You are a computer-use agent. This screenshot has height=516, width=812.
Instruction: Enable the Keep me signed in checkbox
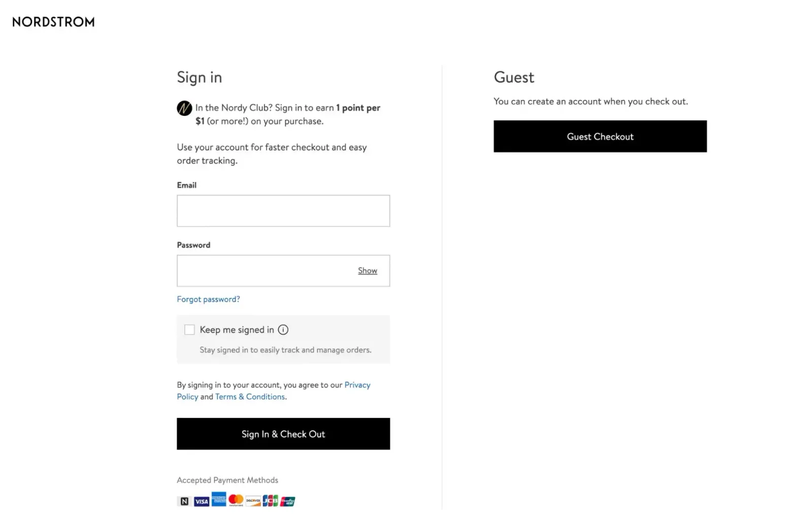[x=189, y=330]
